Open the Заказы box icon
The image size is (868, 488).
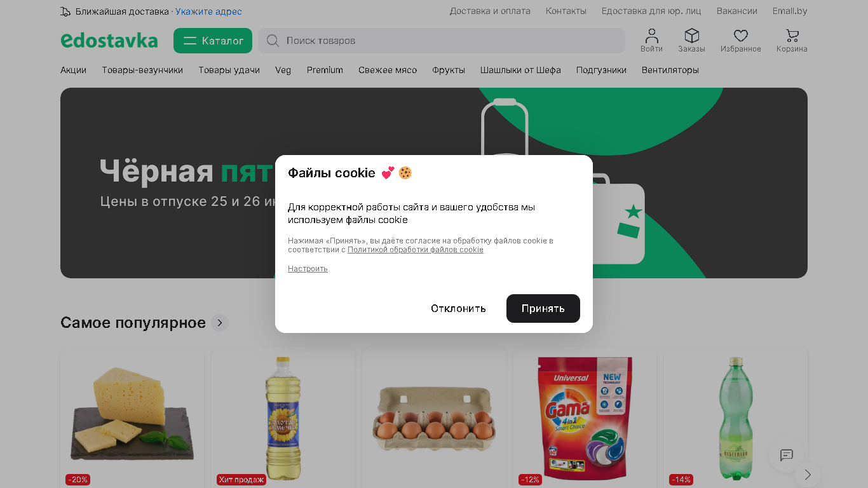[x=691, y=36]
